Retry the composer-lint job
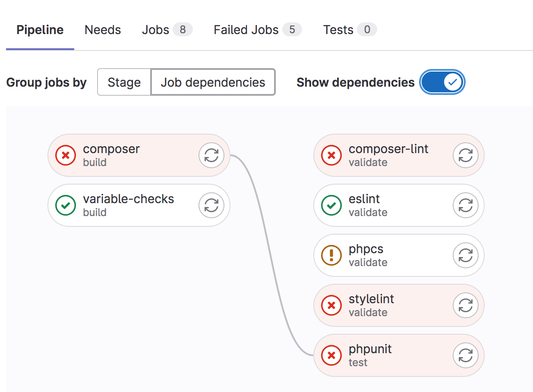The image size is (533, 392). (x=466, y=155)
